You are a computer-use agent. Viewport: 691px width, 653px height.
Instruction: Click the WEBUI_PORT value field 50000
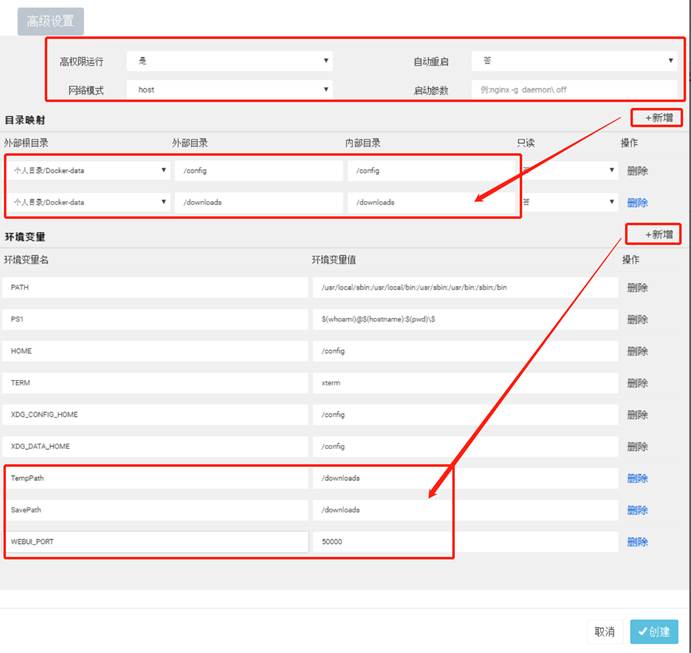pyautogui.click(x=462, y=542)
